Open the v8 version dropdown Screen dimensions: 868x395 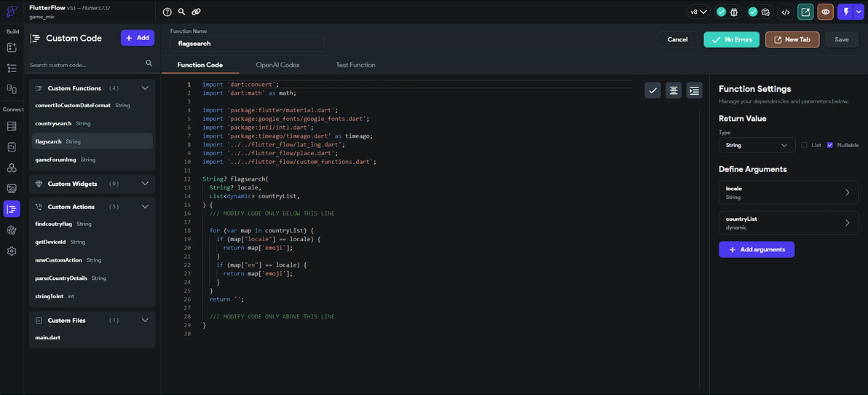(x=698, y=12)
